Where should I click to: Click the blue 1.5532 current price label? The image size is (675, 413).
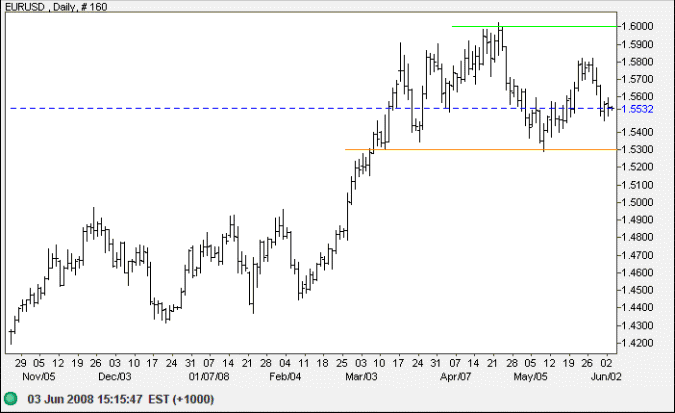(x=638, y=109)
